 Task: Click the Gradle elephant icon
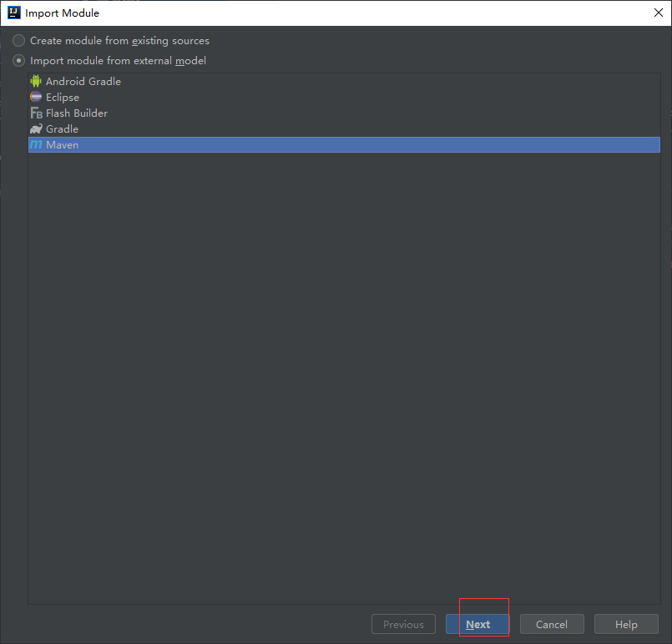coord(36,129)
